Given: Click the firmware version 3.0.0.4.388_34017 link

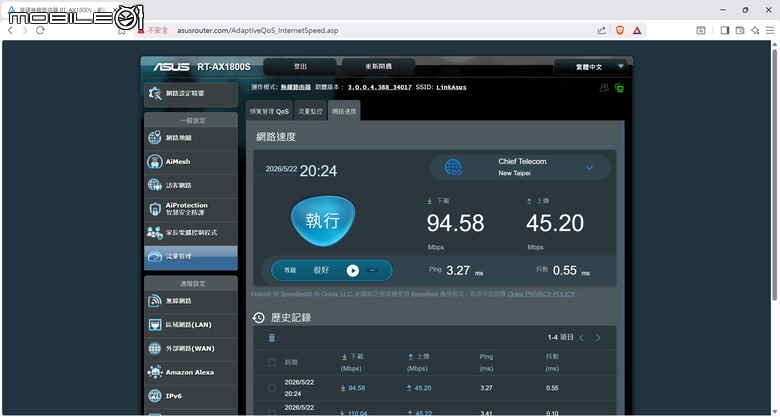Looking at the screenshot, I should [x=380, y=87].
